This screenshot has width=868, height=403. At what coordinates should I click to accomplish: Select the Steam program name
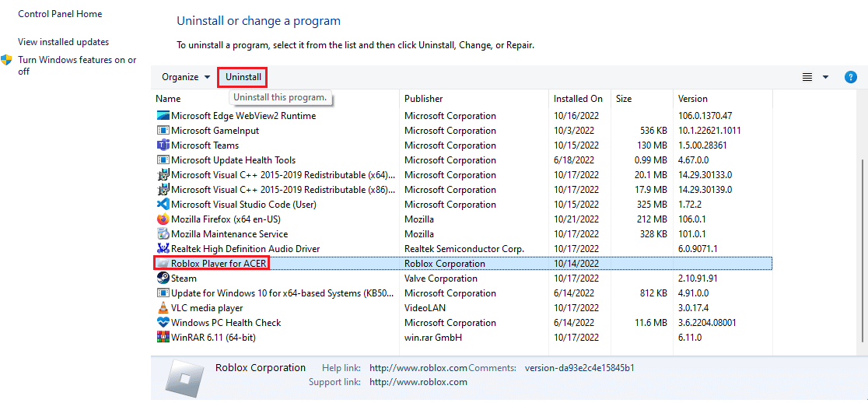coord(184,279)
